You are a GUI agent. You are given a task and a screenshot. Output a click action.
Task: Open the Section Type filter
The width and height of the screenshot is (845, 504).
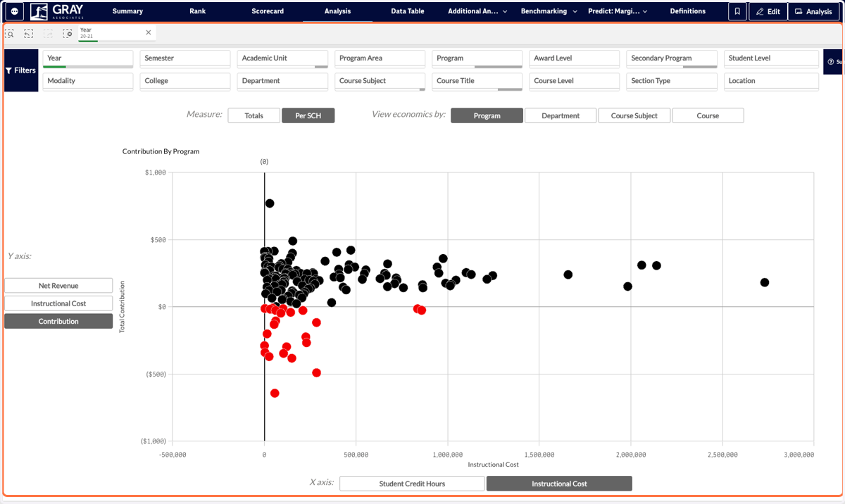tap(672, 82)
